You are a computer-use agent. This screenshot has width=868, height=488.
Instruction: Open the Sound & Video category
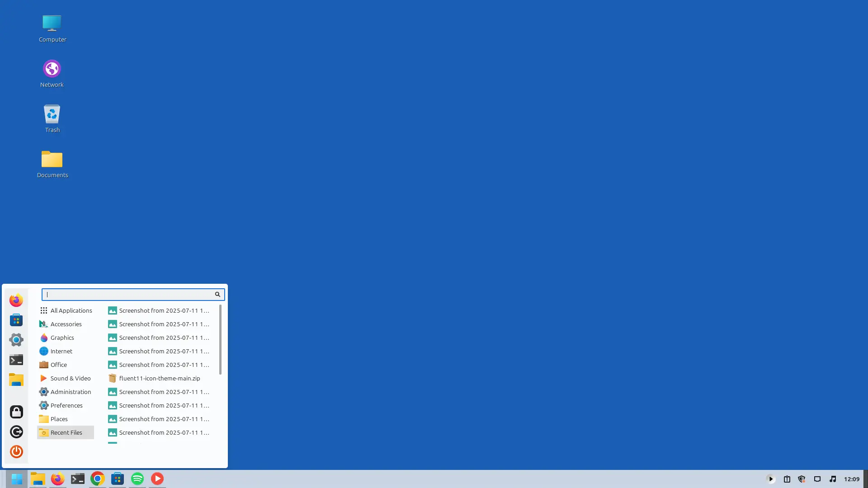pos(66,379)
